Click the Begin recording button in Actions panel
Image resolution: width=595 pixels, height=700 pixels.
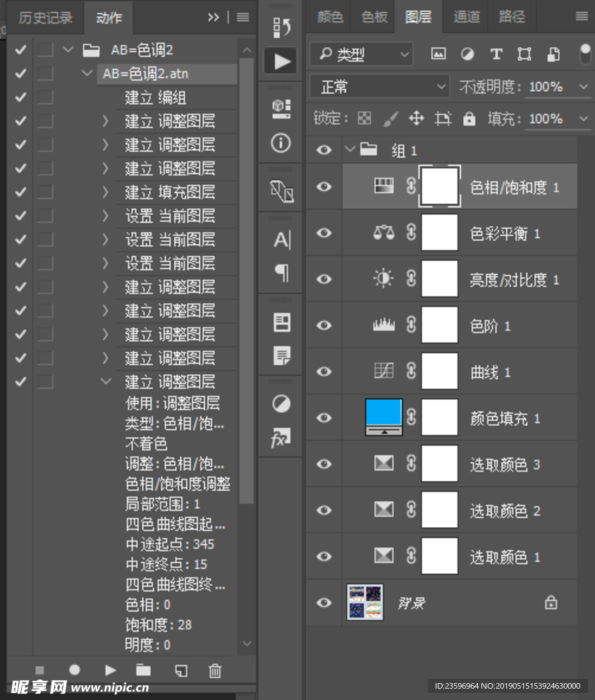pos(74,670)
